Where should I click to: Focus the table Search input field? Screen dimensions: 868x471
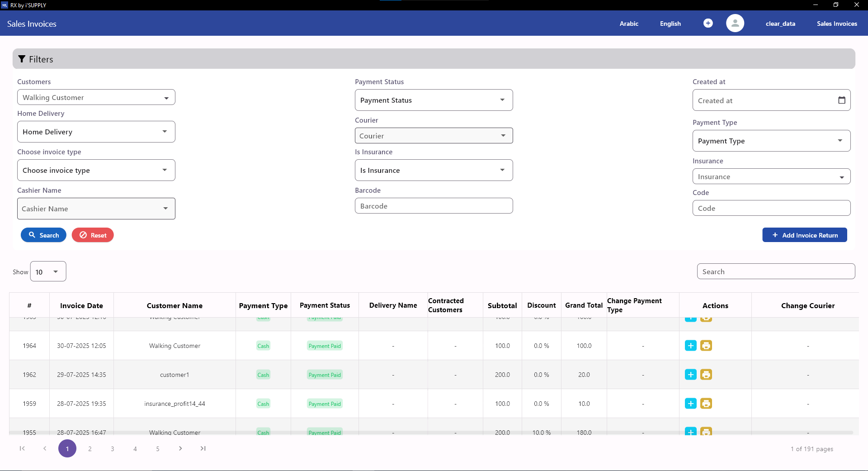pyautogui.click(x=776, y=271)
